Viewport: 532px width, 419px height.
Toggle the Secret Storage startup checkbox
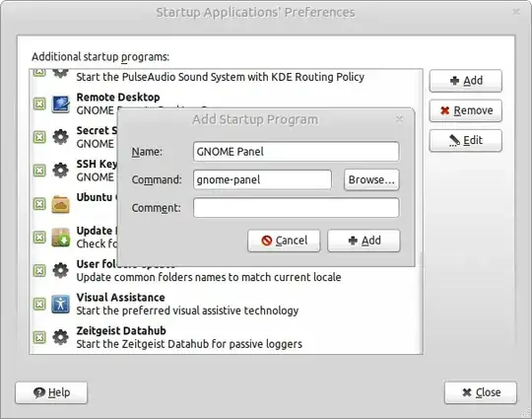(x=39, y=137)
